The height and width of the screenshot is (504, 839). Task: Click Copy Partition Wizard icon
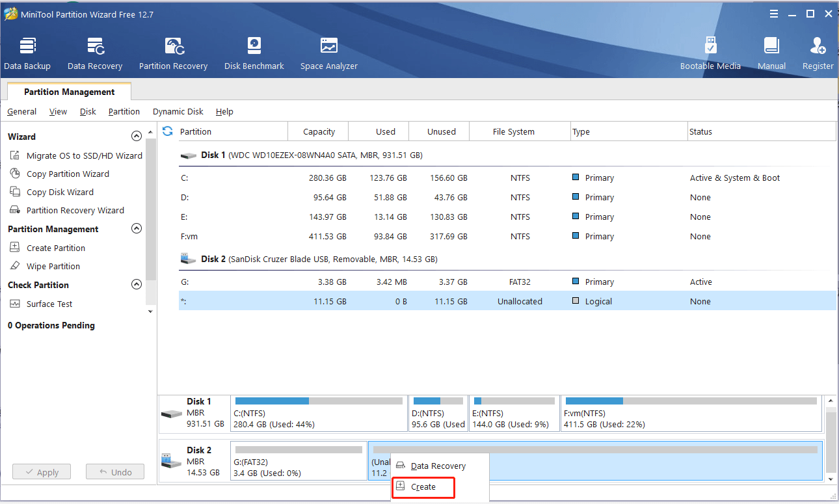(x=15, y=174)
